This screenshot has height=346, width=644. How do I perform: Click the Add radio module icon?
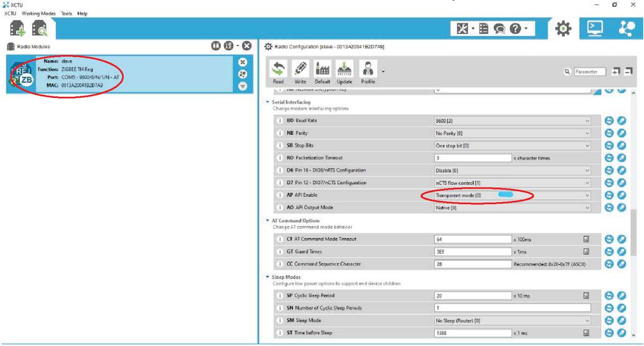[17, 29]
